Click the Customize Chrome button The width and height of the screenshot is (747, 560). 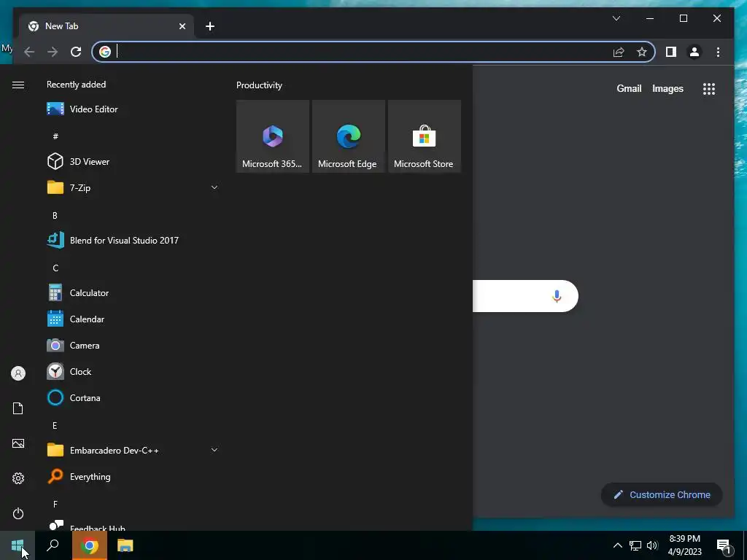[x=662, y=495]
